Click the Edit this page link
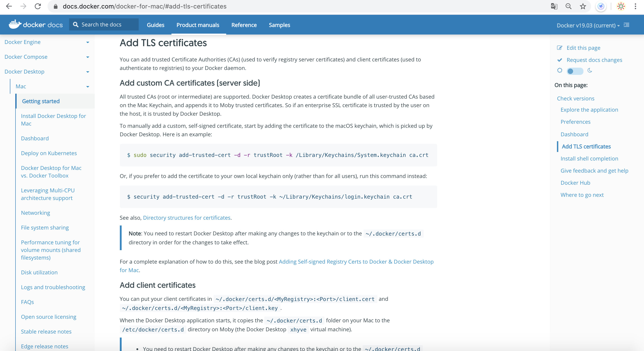This screenshot has height=351, width=644. pos(583,48)
